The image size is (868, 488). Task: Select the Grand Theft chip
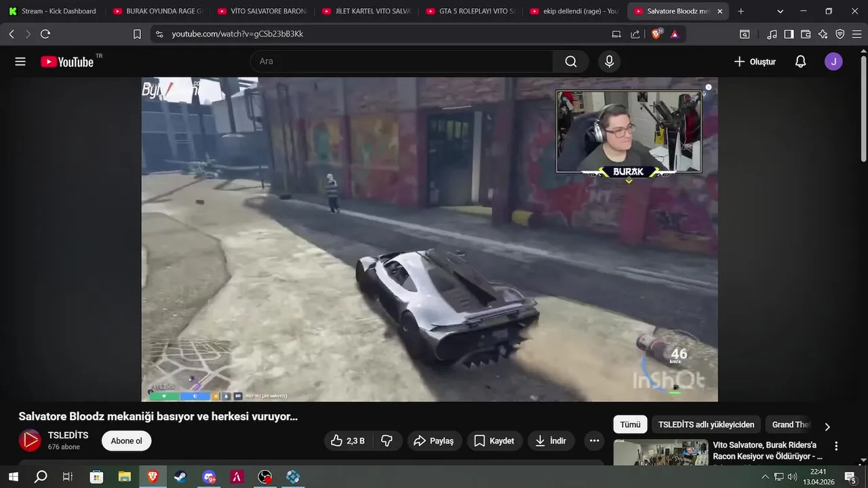(791, 425)
